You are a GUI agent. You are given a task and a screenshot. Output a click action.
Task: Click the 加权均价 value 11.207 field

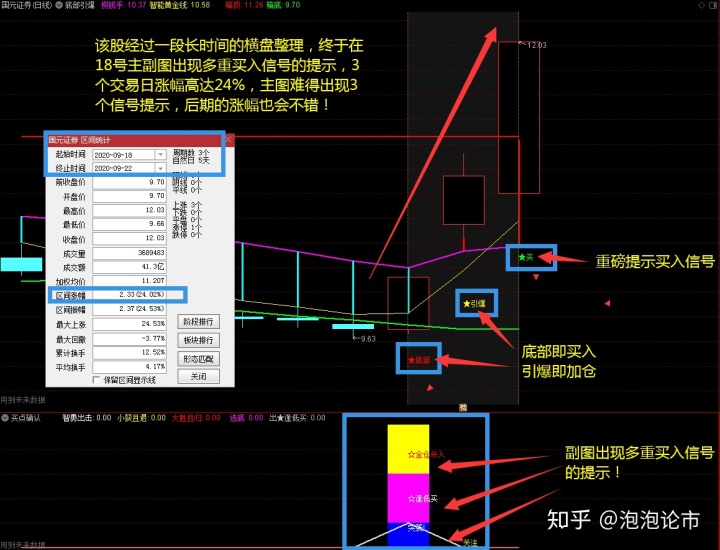(x=129, y=281)
